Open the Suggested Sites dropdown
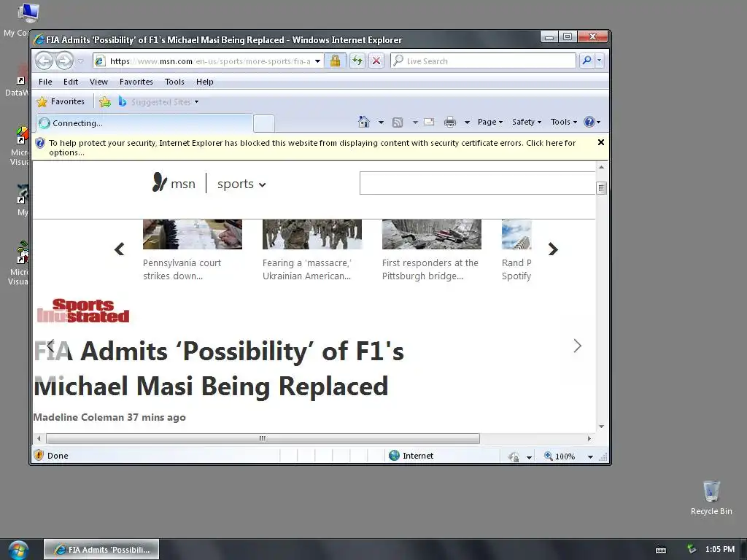The image size is (747, 560). [158, 102]
